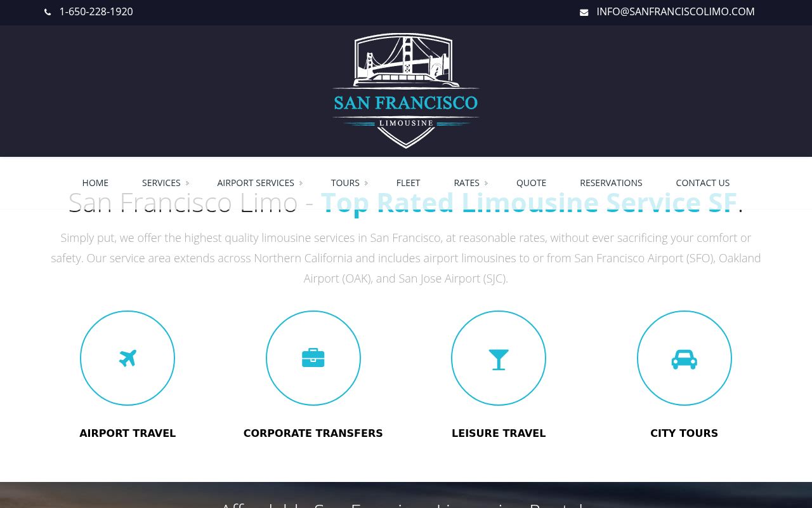
Task: Expand the Airport Services submenu arrow
Action: tap(301, 184)
